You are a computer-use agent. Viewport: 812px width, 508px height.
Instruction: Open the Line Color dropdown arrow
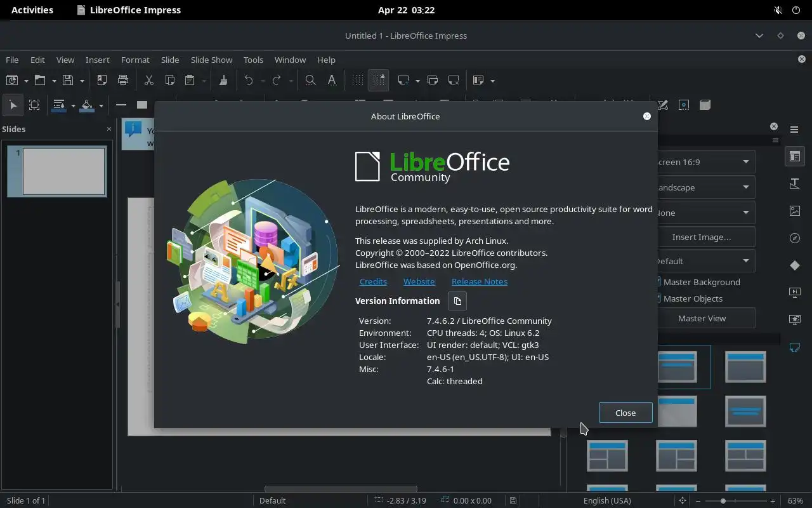[x=73, y=105]
